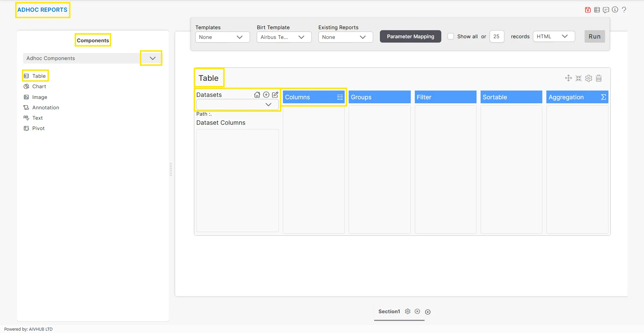Viewport: 644px width, 333px height.
Task: Select the Section1 tab
Action: [x=389, y=312]
